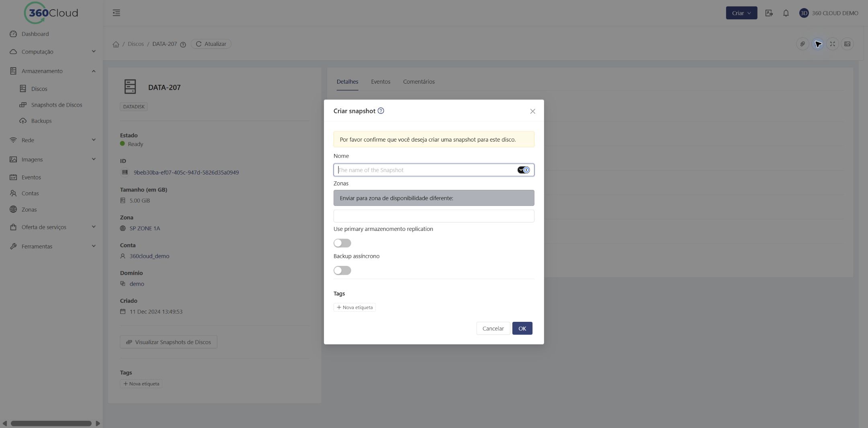Click the 3D user avatar
The image size is (868, 428).
point(804,13)
